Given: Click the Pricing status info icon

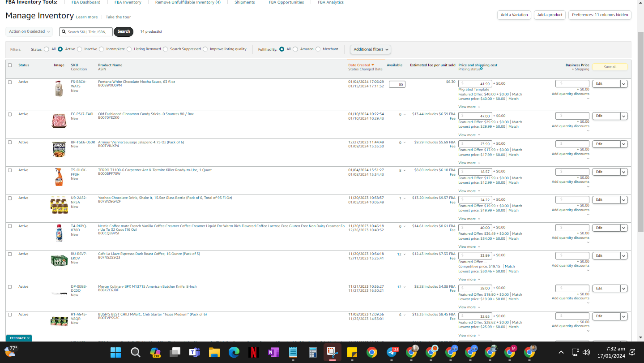Looking at the screenshot, I should [481, 69].
